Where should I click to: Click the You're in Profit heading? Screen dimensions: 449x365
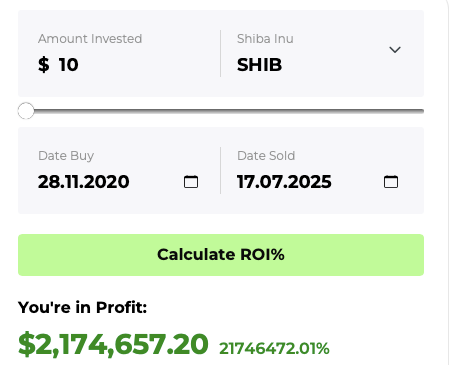[82, 307]
